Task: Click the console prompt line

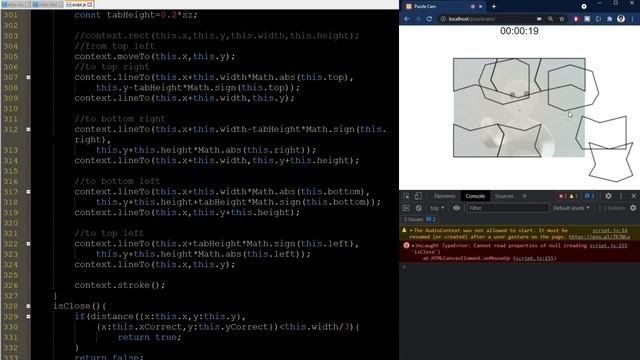Action: [519, 267]
